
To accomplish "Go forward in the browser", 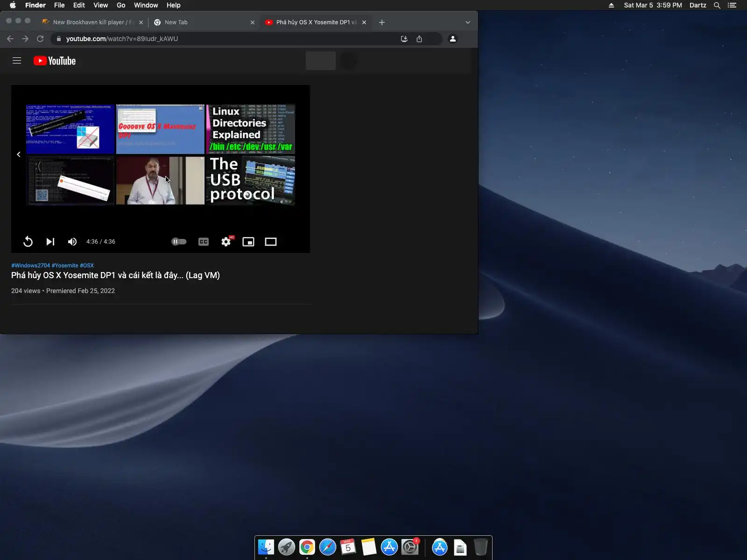I will point(25,39).
